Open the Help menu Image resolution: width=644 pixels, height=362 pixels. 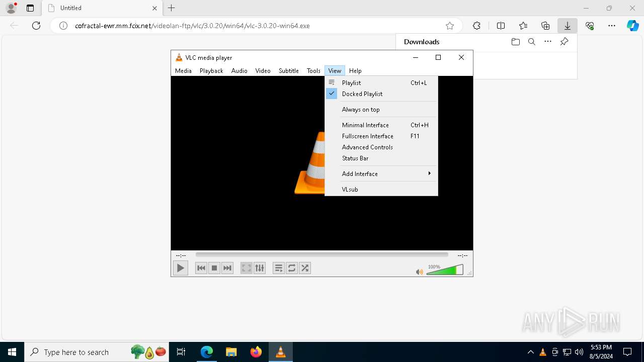click(355, 71)
